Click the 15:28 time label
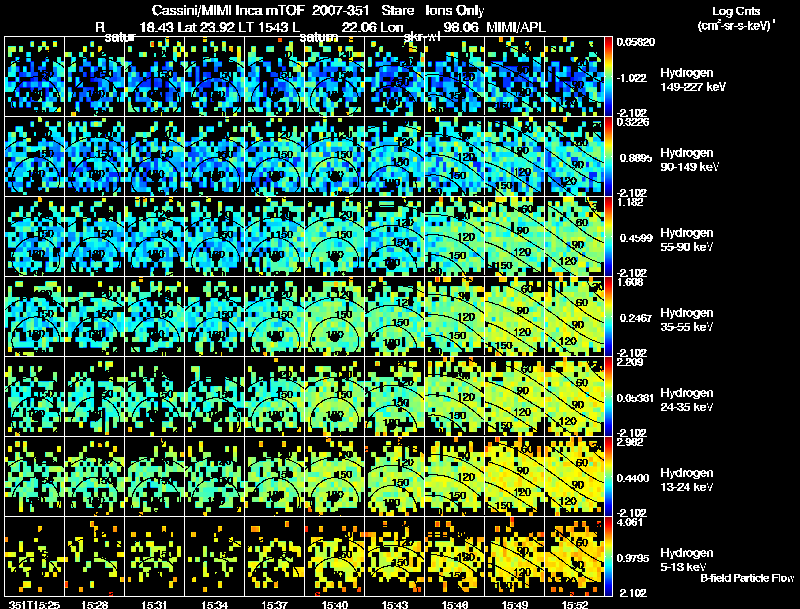Screen dimensions: 800x609 (94, 605)
